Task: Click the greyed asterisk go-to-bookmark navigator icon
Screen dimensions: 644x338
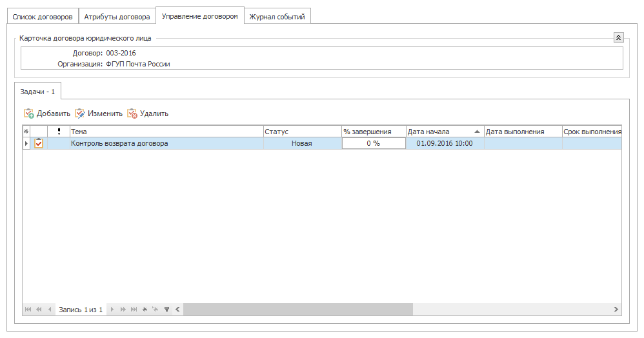Action: (x=156, y=309)
